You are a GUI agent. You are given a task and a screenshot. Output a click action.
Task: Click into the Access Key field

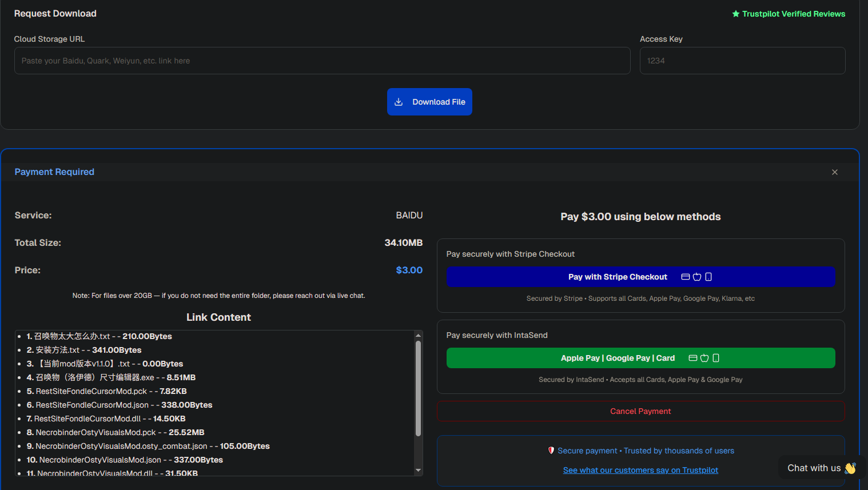pyautogui.click(x=742, y=61)
